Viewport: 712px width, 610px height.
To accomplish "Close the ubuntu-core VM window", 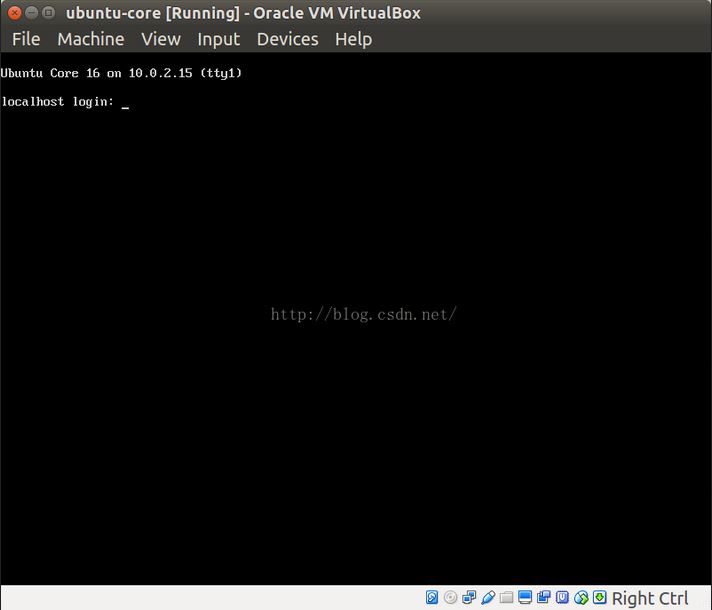I will click(x=13, y=13).
